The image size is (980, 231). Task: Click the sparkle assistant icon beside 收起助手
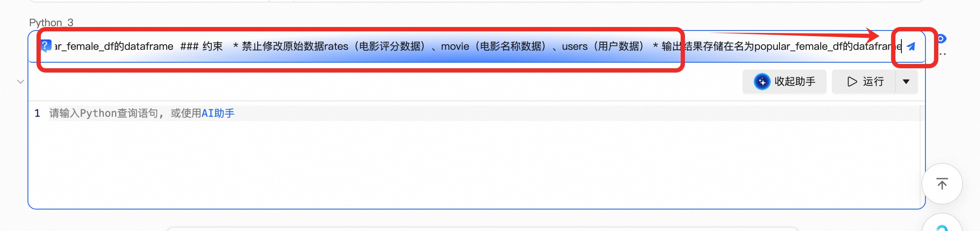(x=762, y=82)
